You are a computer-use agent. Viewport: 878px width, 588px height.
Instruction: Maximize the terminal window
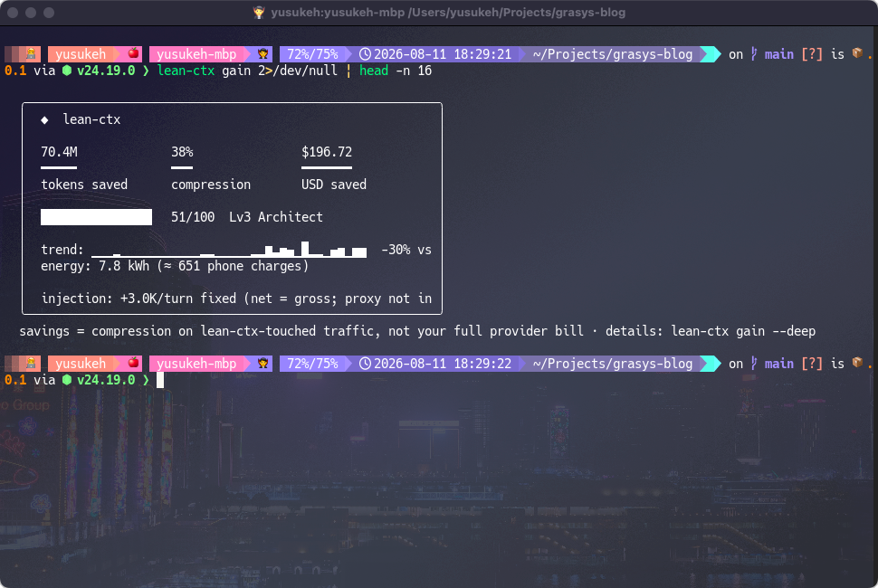(x=49, y=13)
